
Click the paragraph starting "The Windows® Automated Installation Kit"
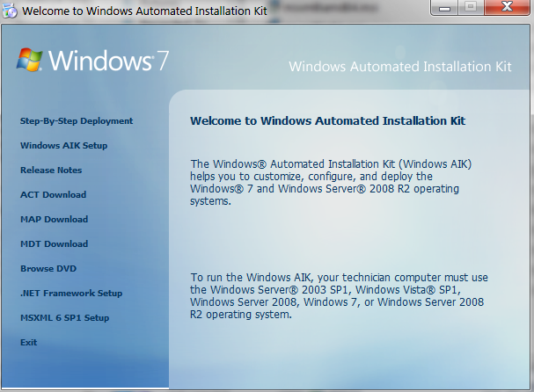tap(331, 183)
